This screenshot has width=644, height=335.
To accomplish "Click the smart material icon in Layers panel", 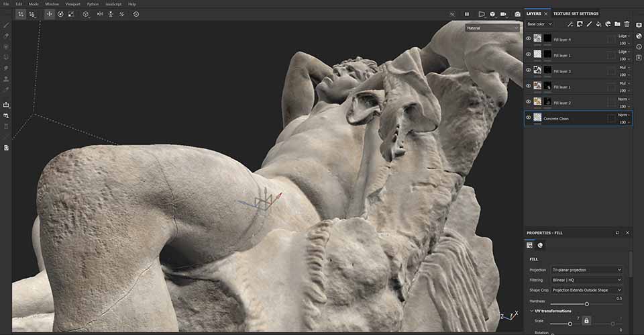I will pyautogui.click(x=608, y=24).
